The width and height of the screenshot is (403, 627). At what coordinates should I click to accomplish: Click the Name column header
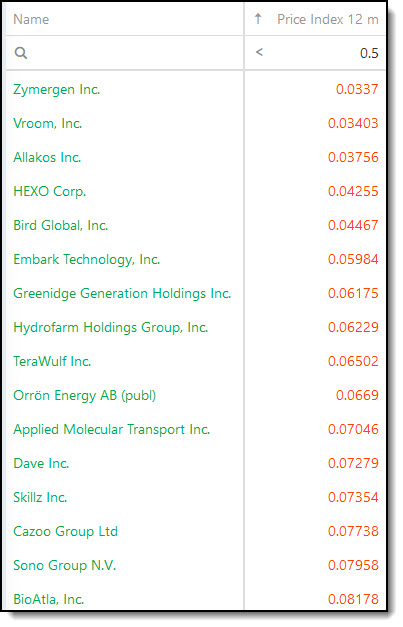coord(31,19)
